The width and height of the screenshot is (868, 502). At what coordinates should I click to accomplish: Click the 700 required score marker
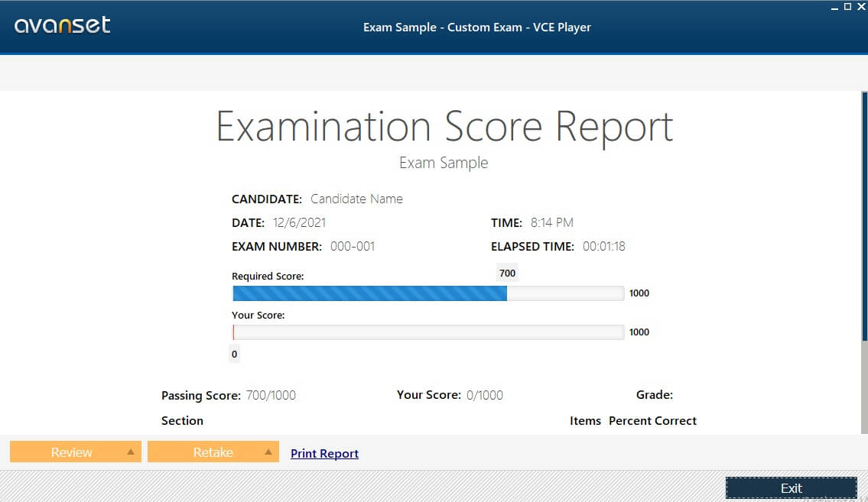[x=507, y=273]
